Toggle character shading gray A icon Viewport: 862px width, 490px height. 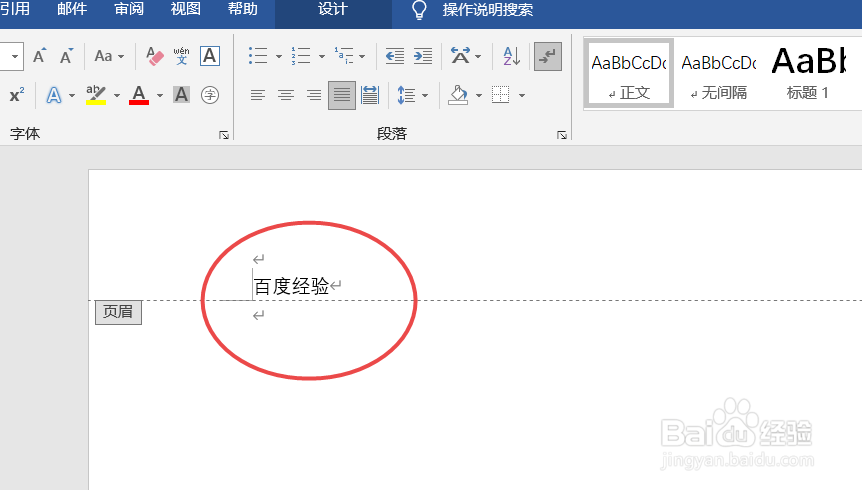point(181,95)
